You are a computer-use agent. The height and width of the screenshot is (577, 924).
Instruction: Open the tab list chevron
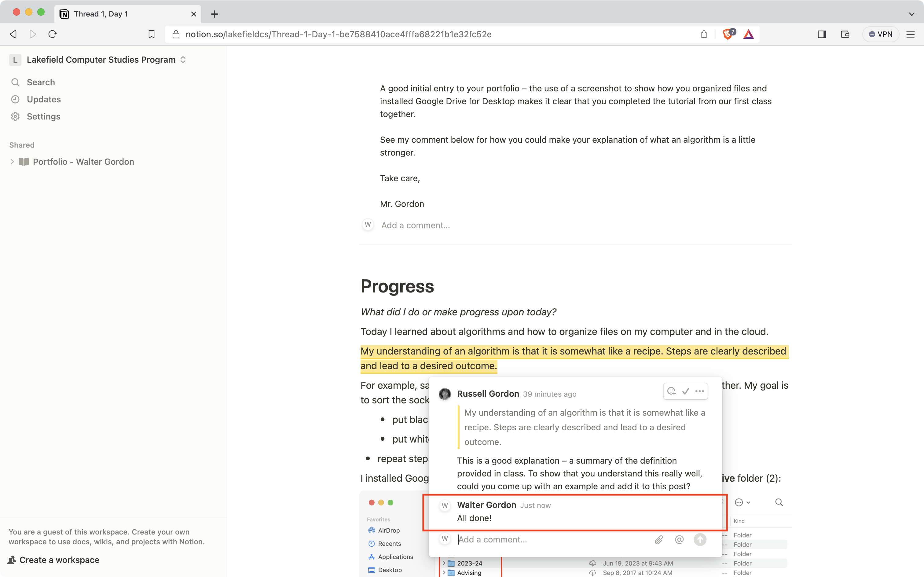[x=911, y=14]
